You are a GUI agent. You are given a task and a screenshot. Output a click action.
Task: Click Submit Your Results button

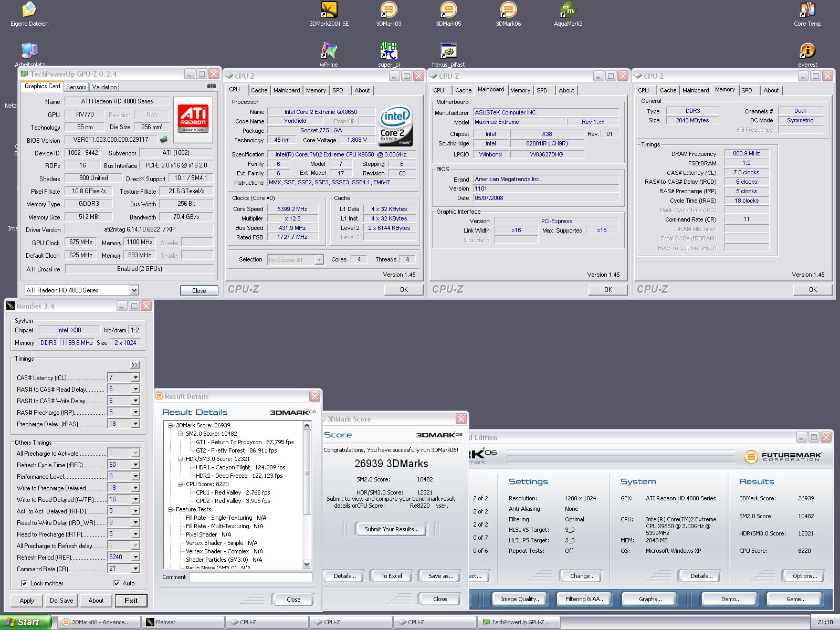(392, 529)
